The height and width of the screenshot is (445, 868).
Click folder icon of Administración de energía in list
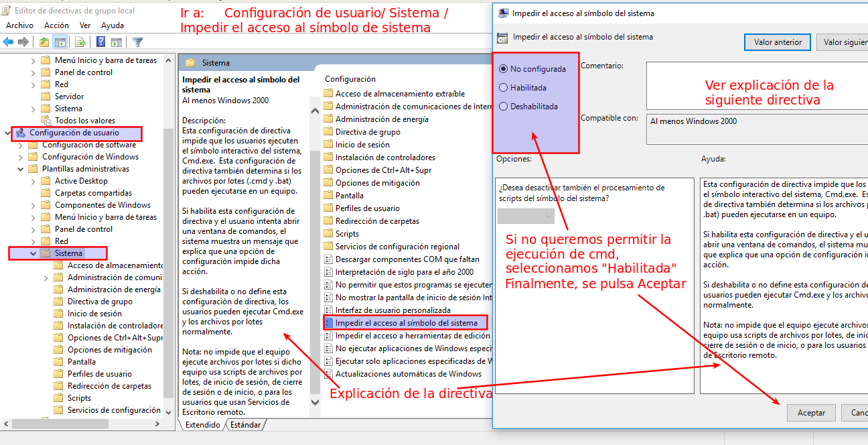pos(328,119)
